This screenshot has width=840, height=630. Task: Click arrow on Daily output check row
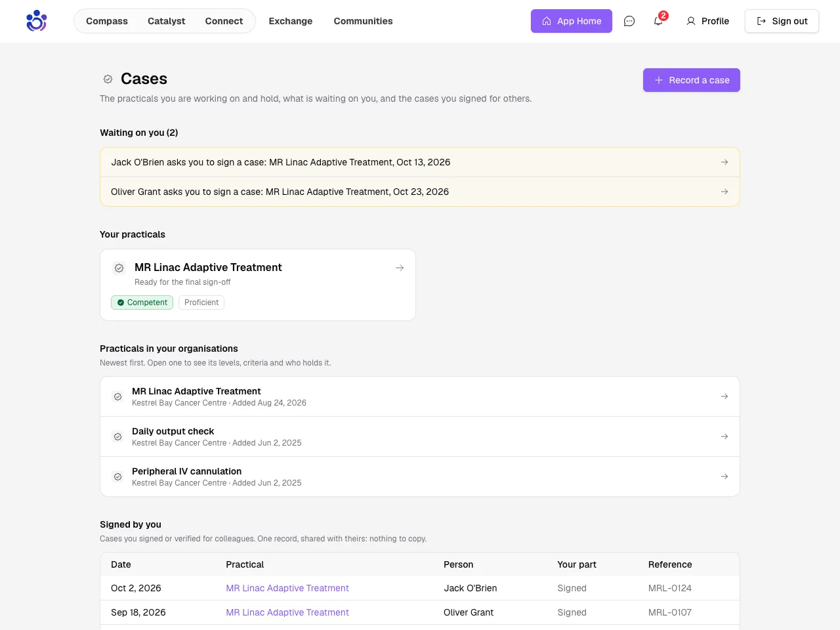pos(724,436)
